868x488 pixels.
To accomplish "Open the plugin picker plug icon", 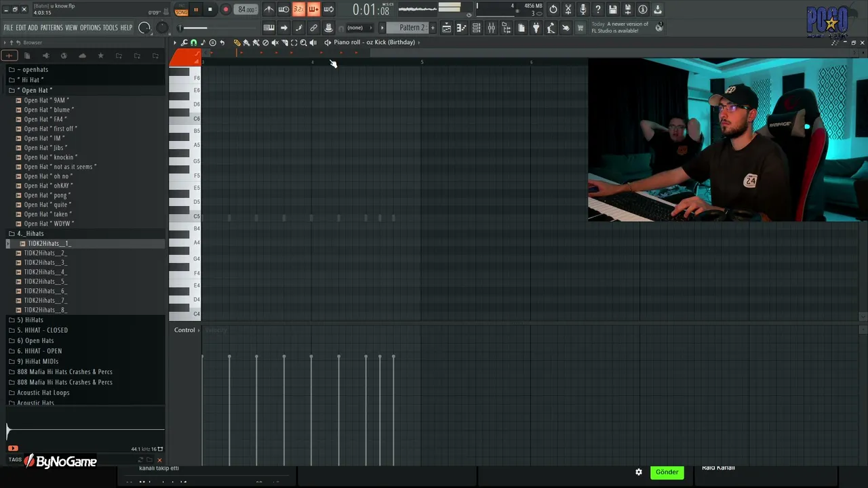I will (536, 28).
